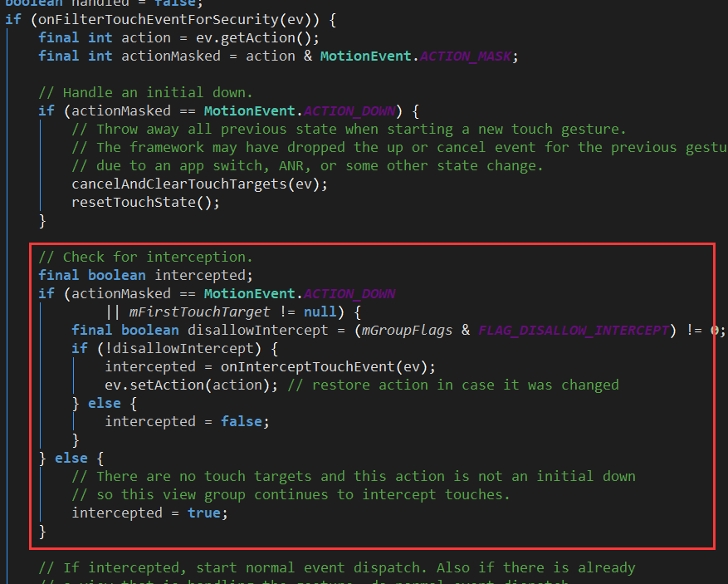
Task: Click ev.setAction(action) statement
Action: [x=191, y=385]
